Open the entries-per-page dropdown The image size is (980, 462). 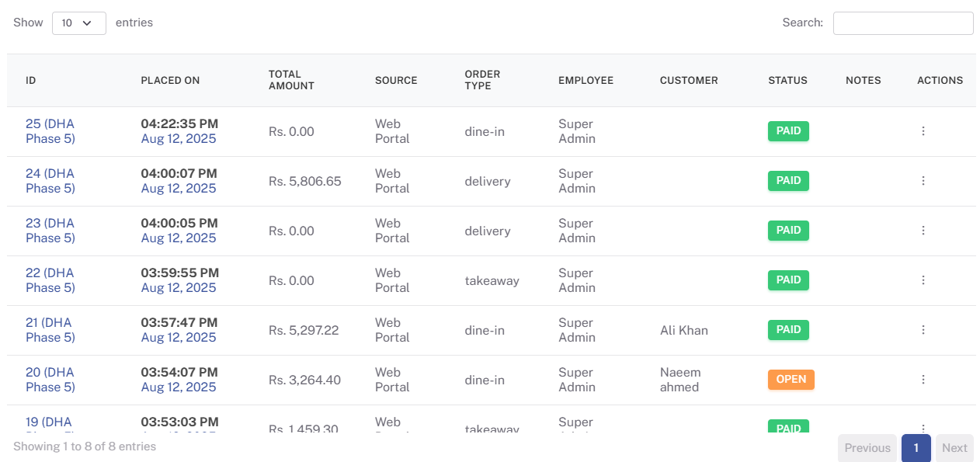pyautogui.click(x=79, y=23)
